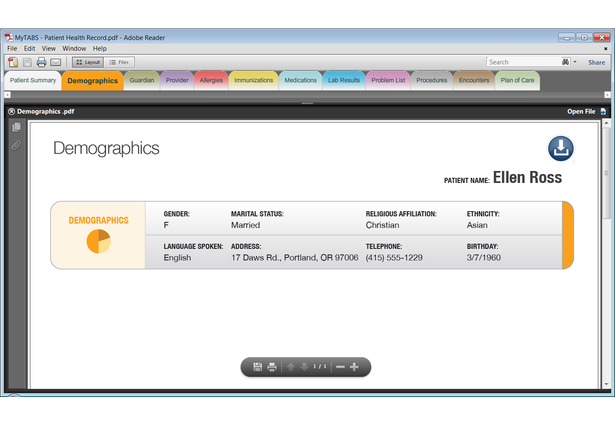
Task: Open the View menu
Action: coord(49,49)
